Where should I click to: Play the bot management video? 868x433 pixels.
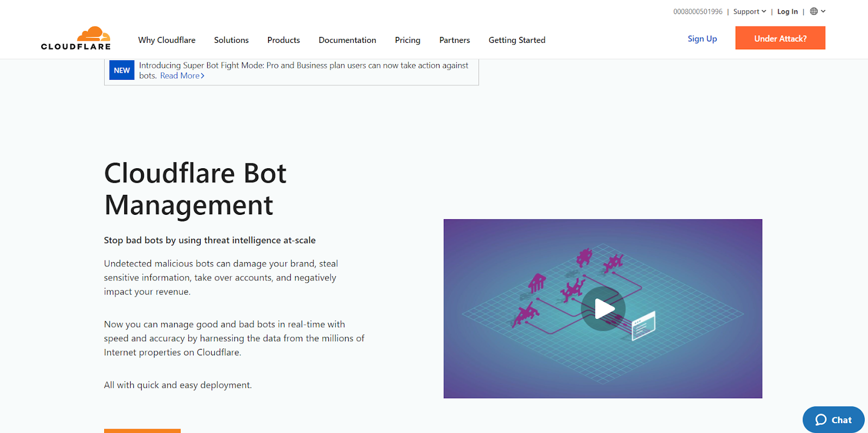tap(603, 309)
